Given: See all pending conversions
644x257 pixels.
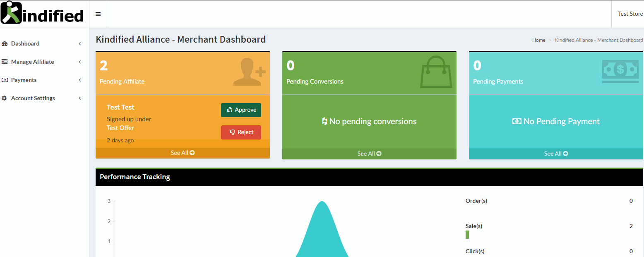Looking at the screenshot, I should 369,154.
